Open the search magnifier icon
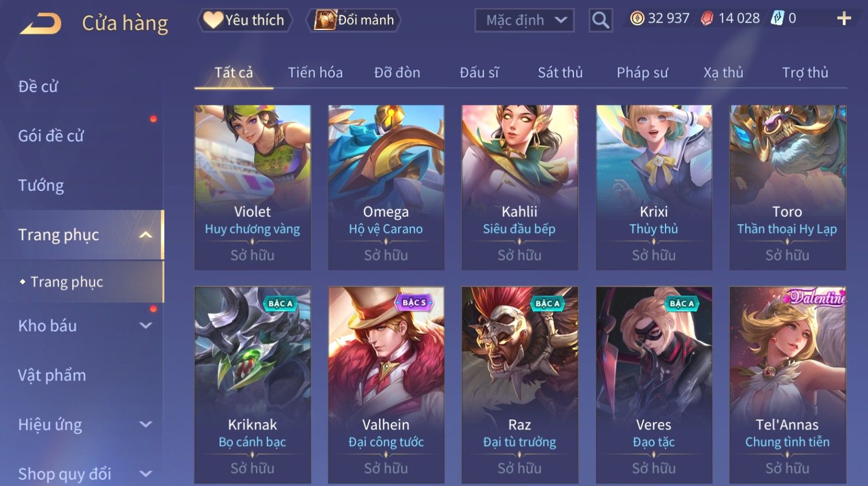The image size is (868, 486). (600, 20)
